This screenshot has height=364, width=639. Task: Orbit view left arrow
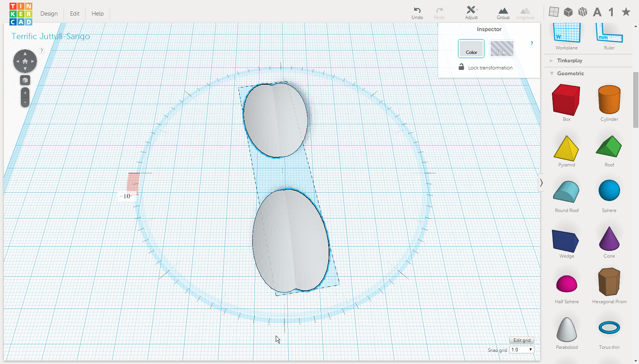pyautogui.click(x=17, y=61)
